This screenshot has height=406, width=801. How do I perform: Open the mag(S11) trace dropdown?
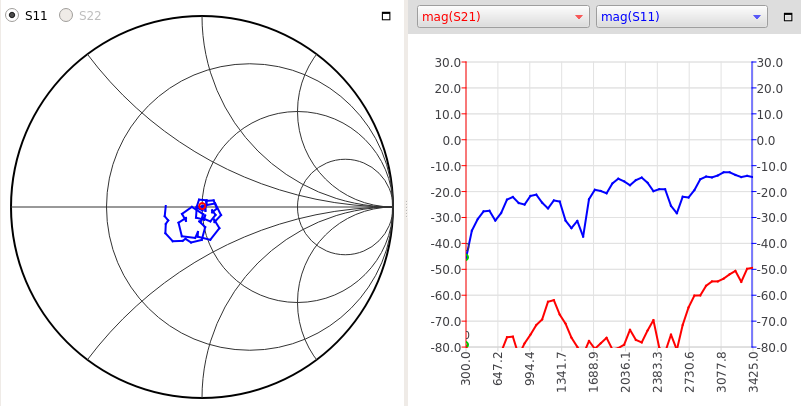681,17
